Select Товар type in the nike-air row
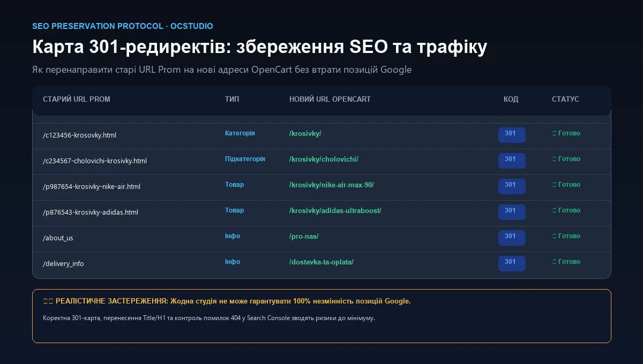Viewport: 643px width, 364px height. [x=234, y=185]
